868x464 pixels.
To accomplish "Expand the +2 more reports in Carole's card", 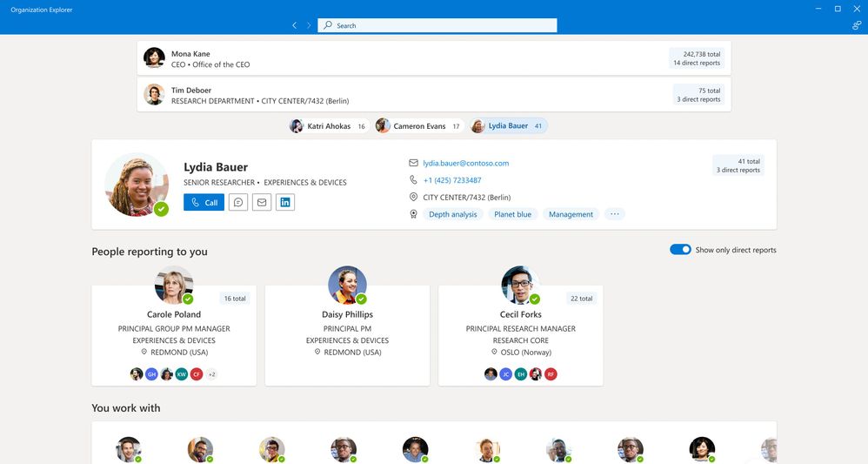I will point(211,374).
